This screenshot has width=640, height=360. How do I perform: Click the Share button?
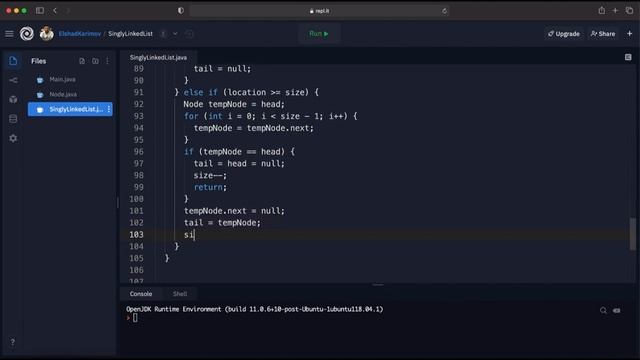603,34
